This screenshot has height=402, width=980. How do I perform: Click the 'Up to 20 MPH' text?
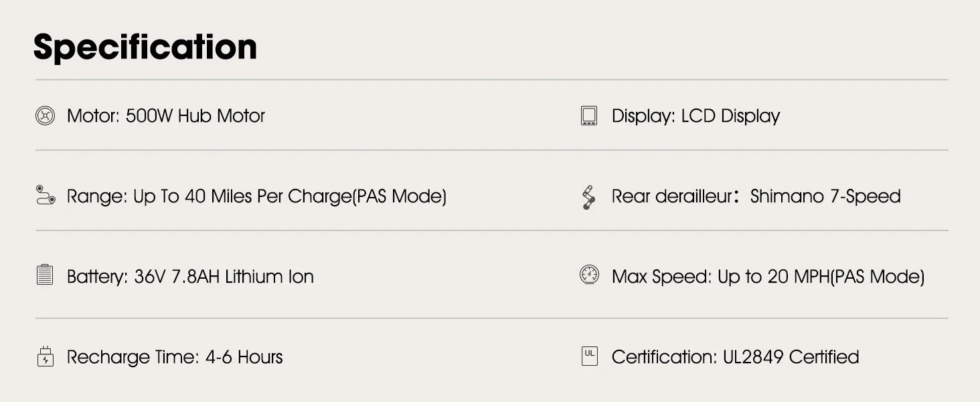coord(774,277)
